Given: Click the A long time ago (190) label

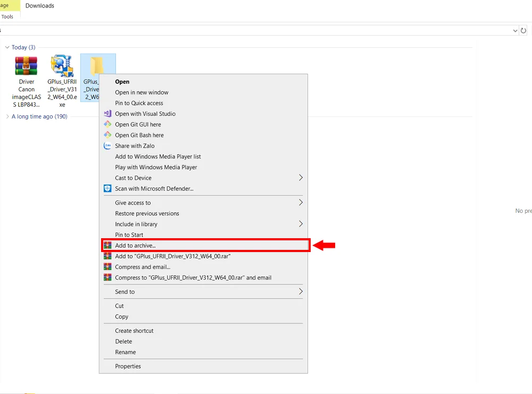Looking at the screenshot, I should (39, 116).
